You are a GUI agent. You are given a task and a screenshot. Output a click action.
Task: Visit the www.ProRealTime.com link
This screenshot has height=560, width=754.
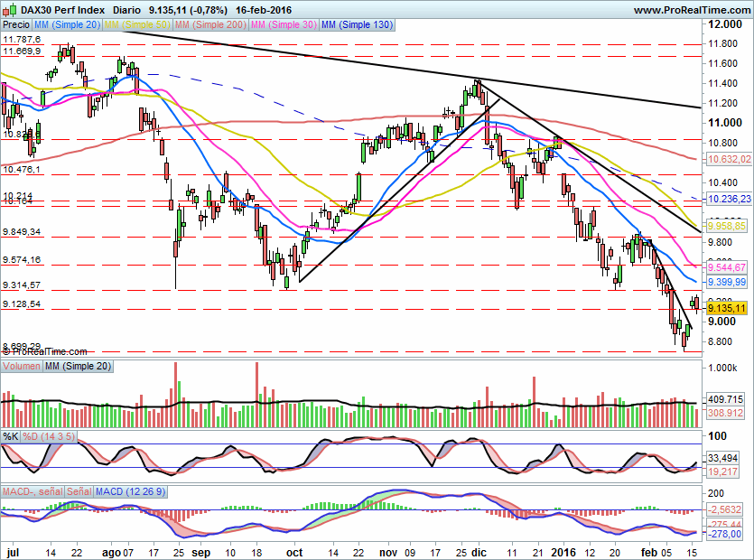tap(692, 10)
